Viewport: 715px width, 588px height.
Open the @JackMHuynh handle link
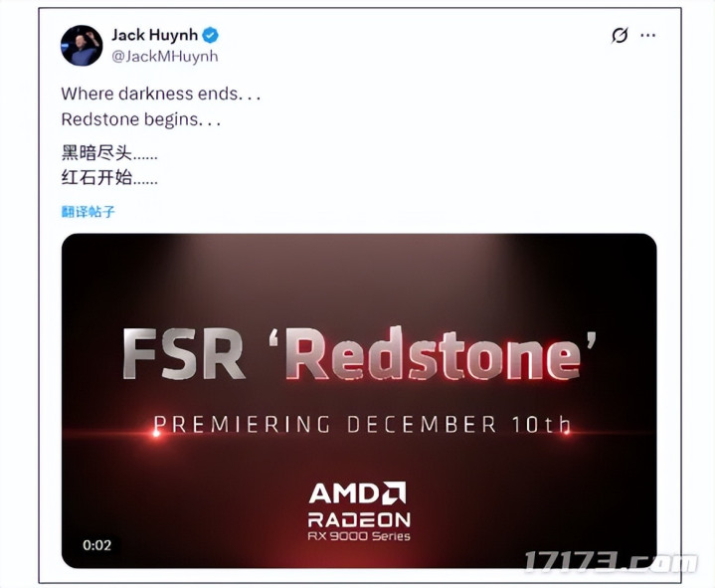point(165,57)
